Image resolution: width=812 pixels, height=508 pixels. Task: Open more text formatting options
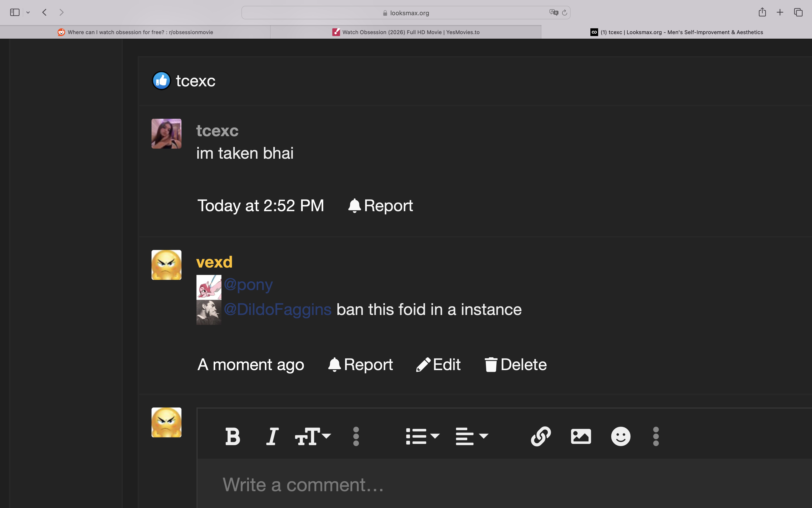coord(356,436)
